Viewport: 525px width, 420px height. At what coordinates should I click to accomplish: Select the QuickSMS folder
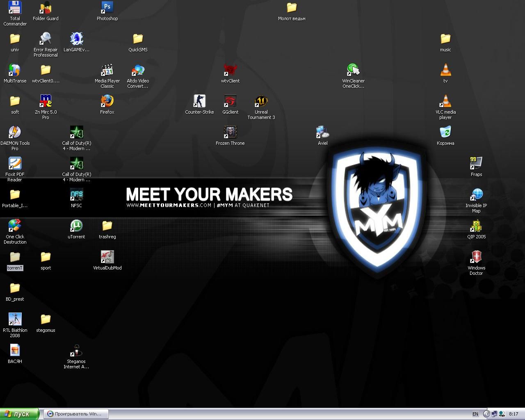(x=138, y=39)
